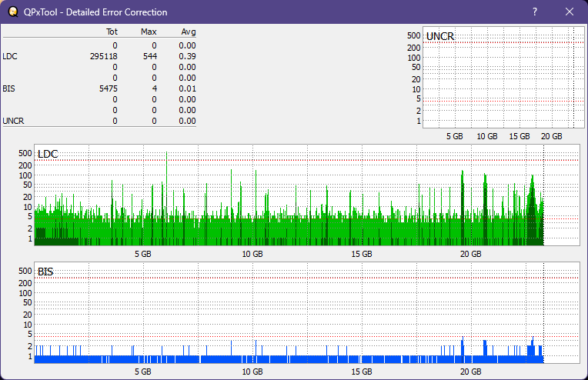Select the LDC average value 0.39

[187, 56]
